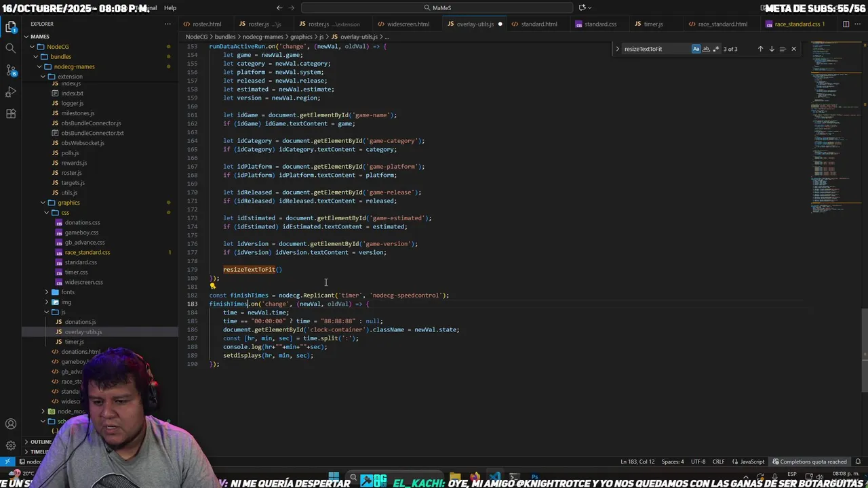Close the find widget
The height and width of the screenshot is (488, 868).
coord(793,49)
